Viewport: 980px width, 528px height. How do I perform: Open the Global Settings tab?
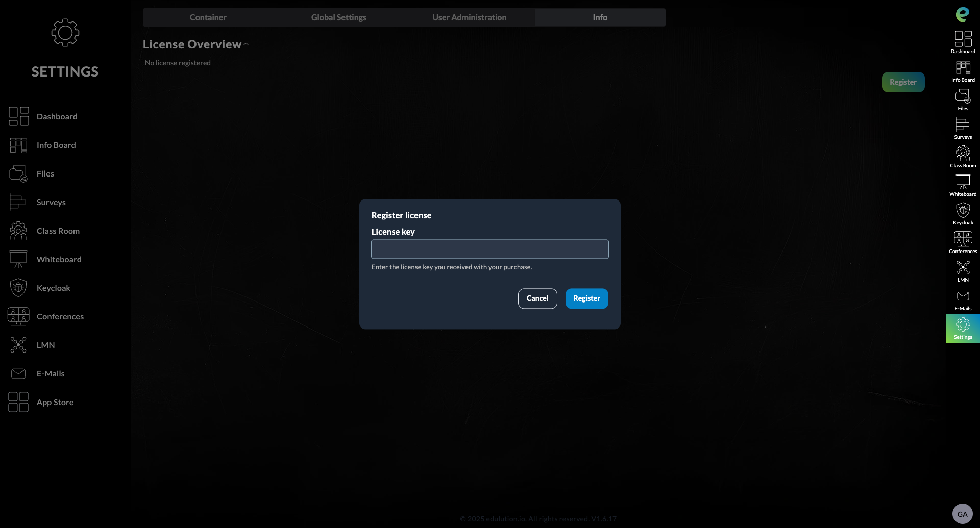pos(338,17)
